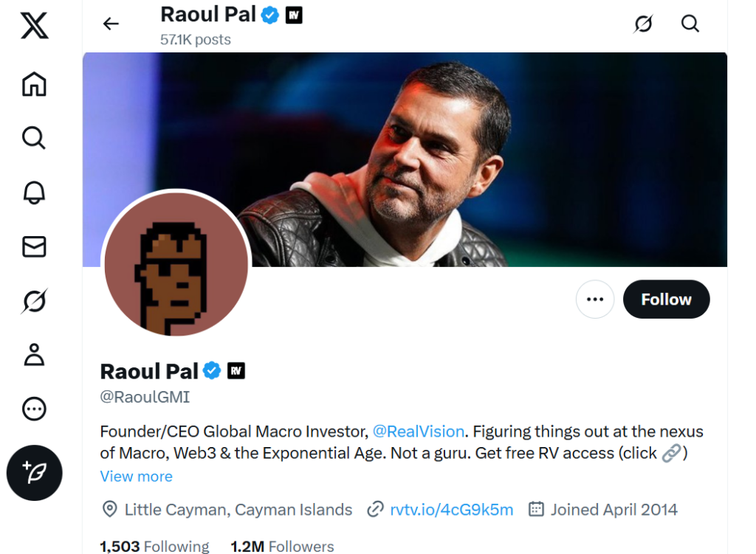Open the @RealVision mention link
This screenshot has width=756, height=554.
(418, 432)
